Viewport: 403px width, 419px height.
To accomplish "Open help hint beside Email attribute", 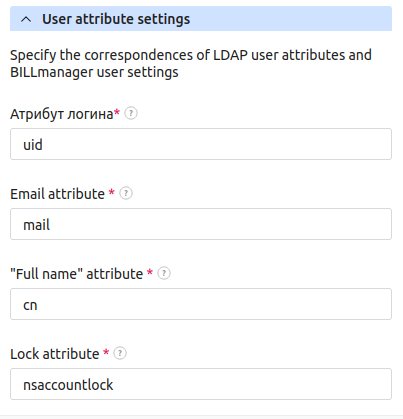I will click(x=126, y=193).
